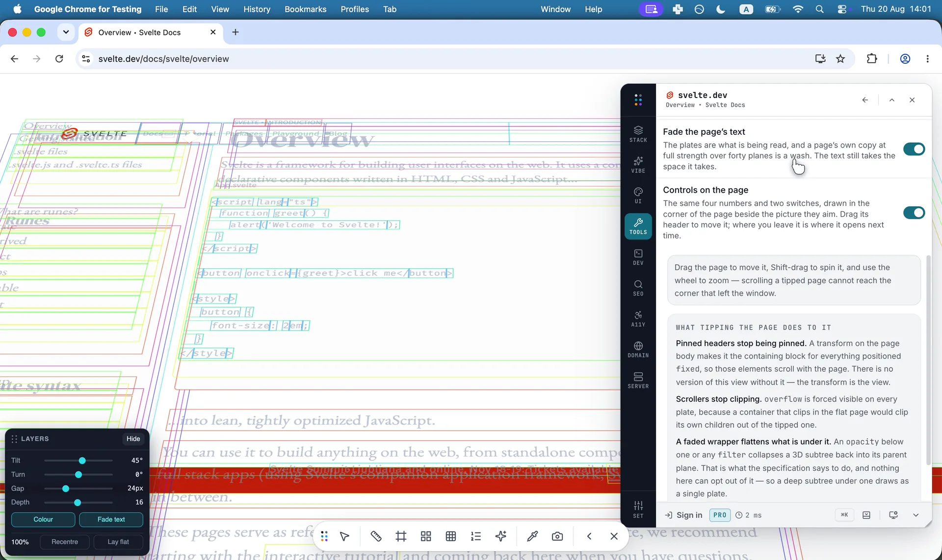Open the Domain globe section
Viewport: 942px width, 560px height.
coord(638,350)
